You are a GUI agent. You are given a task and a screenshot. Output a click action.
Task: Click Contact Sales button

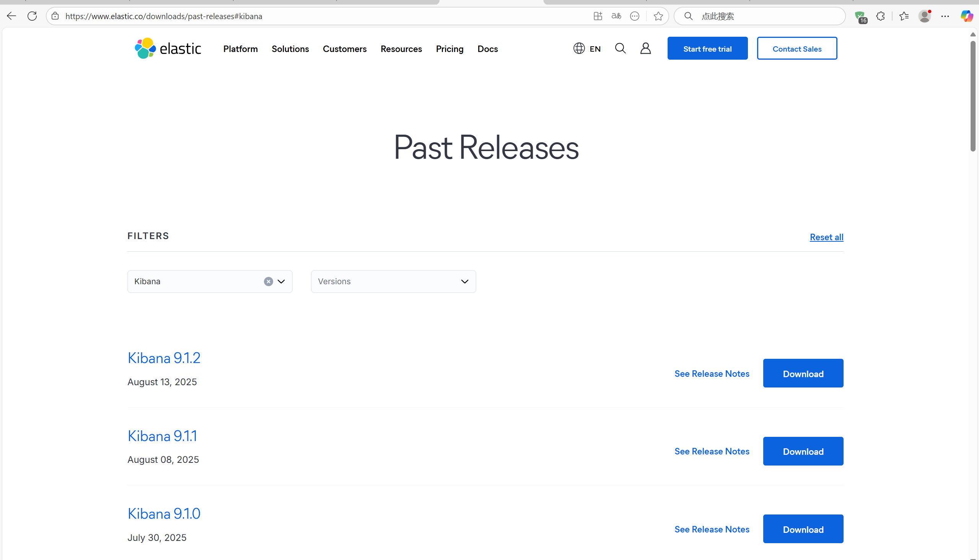pos(797,49)
